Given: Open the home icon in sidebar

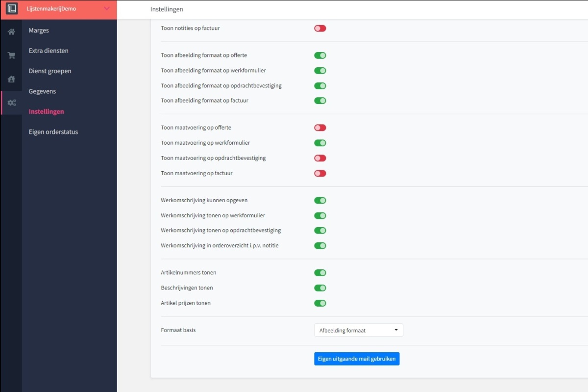Looking at the screenshot, I should [x=11, y=32].
